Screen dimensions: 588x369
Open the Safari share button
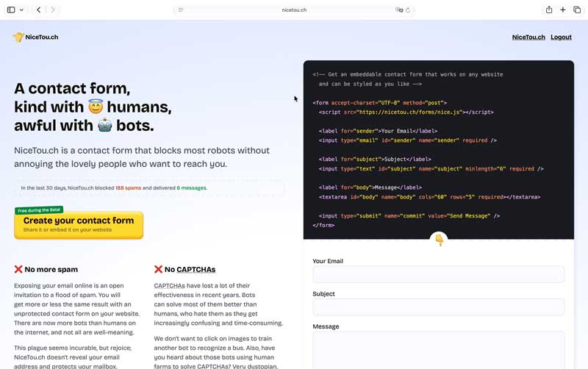point(549,10)
